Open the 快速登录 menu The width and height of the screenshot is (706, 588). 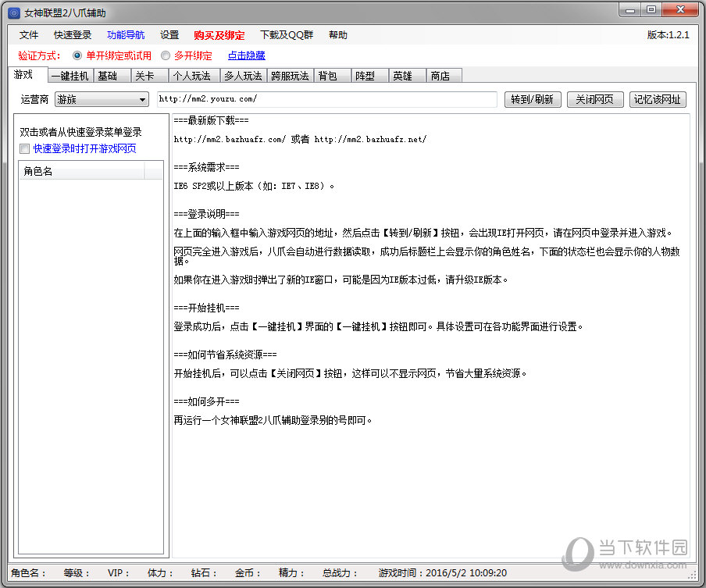(73, 35)
